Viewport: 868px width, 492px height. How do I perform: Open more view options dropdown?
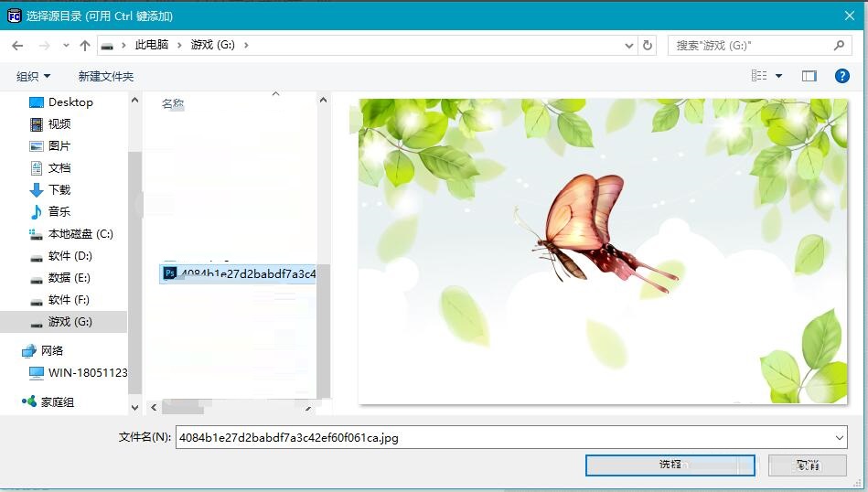(779, 77)
